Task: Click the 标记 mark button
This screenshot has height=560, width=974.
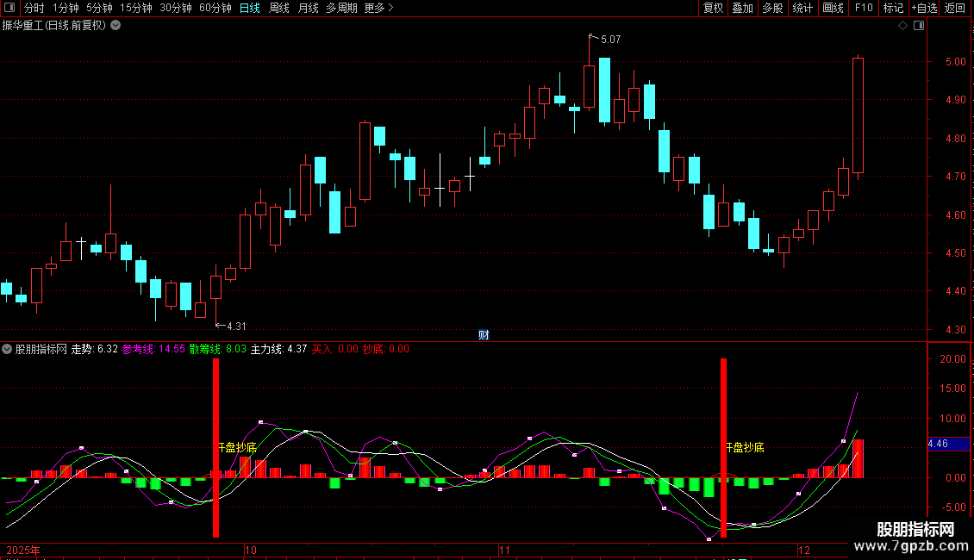Action: [893, 8]
